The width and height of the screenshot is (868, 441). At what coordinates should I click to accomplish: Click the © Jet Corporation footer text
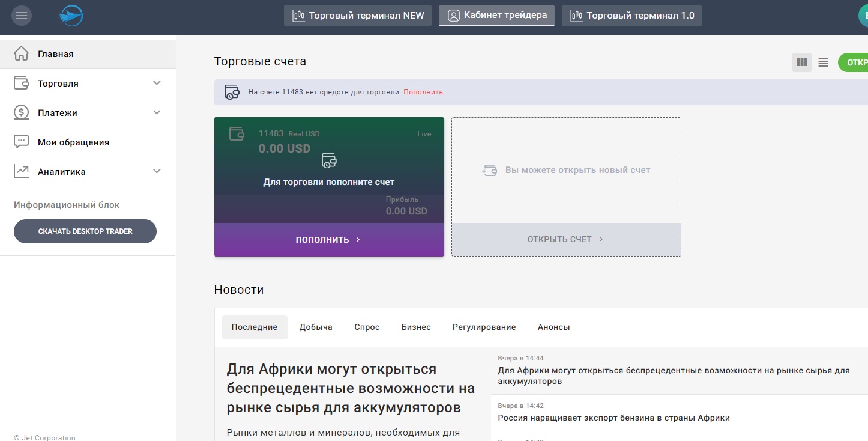pyautogui.click(x=44, y=437)
